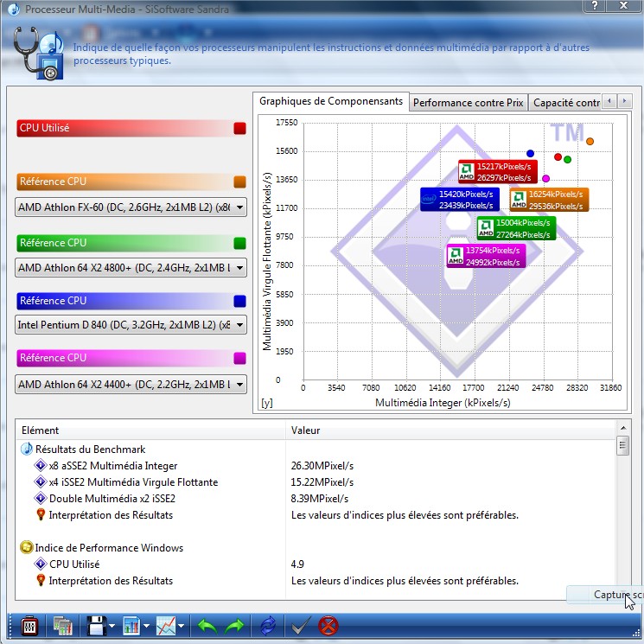Click the 15.22MPixel/s value

322,482
